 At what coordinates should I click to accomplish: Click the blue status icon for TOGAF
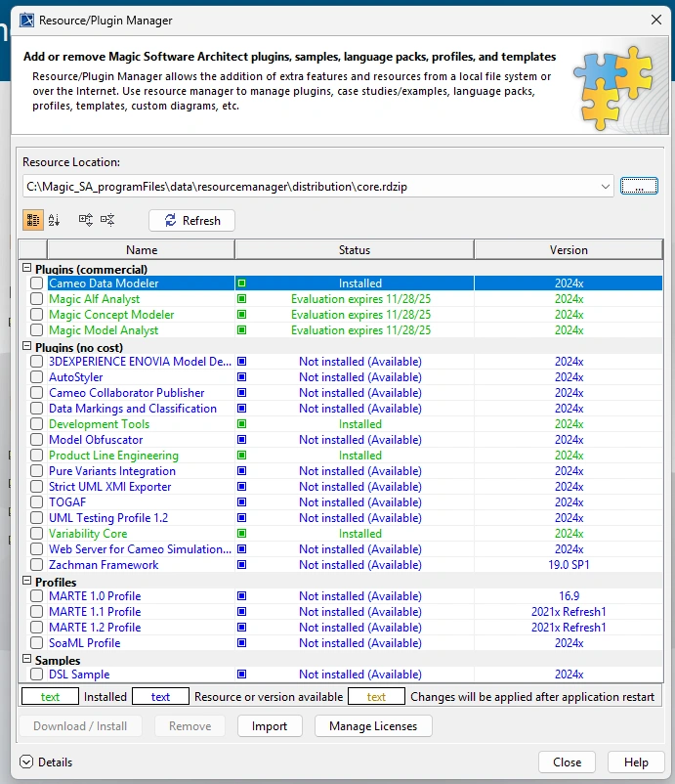tap(242, 502)
